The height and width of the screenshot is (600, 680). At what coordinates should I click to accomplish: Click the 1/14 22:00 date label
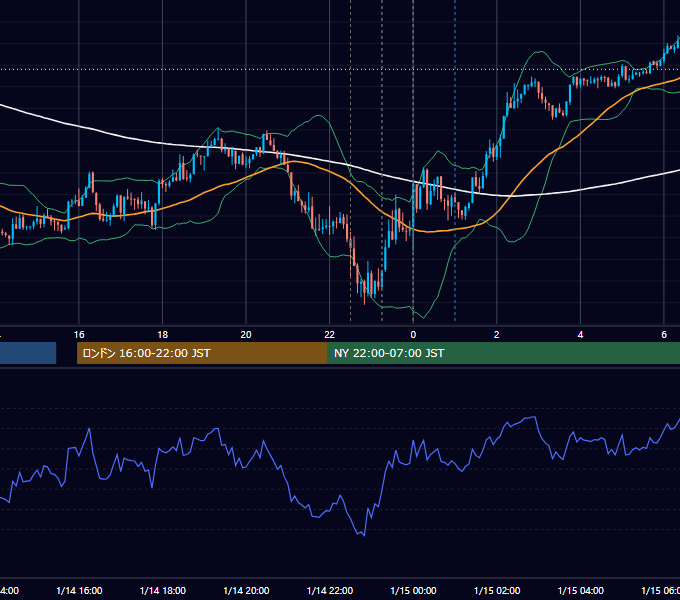coord(330,591)
